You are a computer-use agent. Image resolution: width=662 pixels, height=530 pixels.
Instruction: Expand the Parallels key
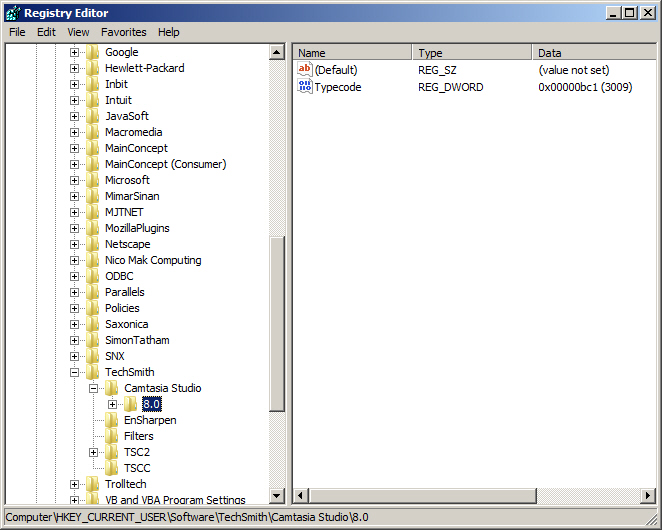(x=74, y=293)
